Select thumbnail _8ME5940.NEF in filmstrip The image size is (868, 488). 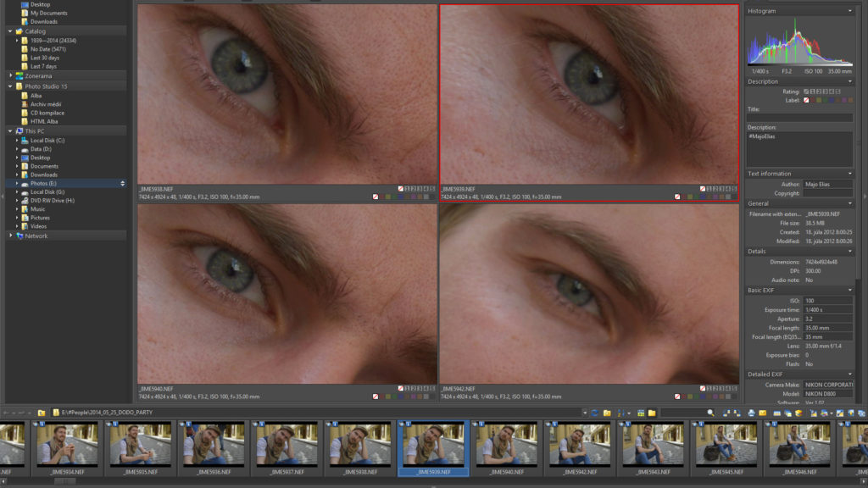[507, 447]
